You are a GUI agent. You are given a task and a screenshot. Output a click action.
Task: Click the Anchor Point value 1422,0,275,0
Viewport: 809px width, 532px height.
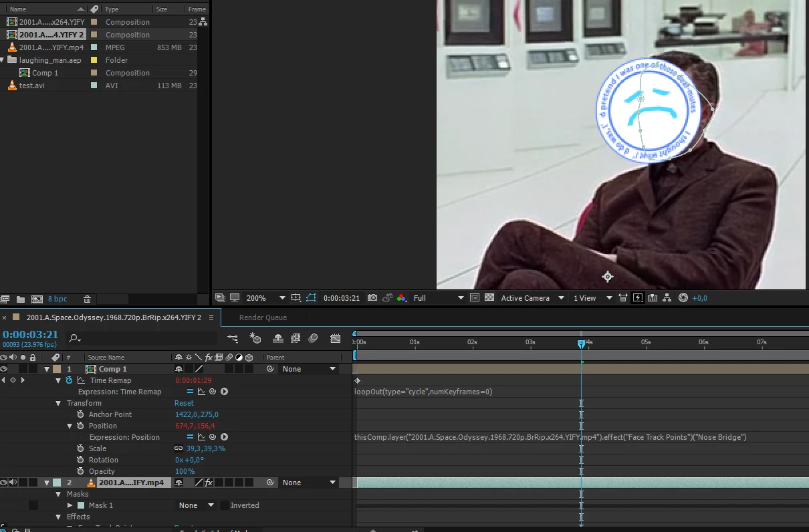[197, 414]
